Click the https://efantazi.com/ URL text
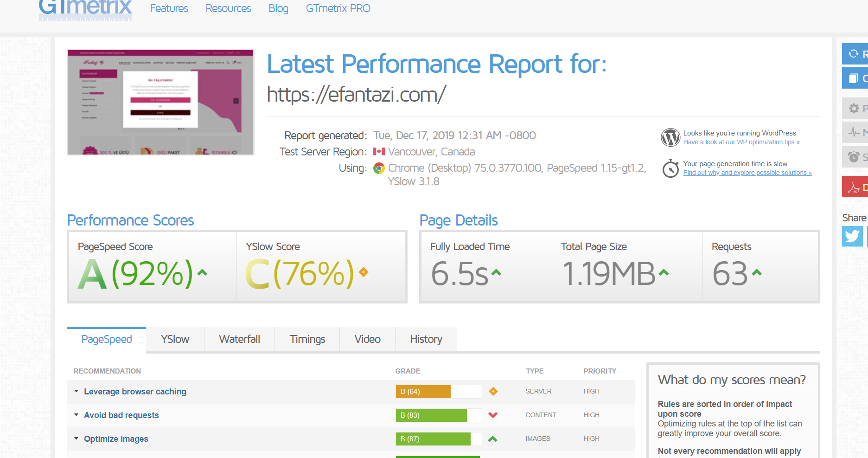This screenshot has width=868, height=458. click(357, 95)
